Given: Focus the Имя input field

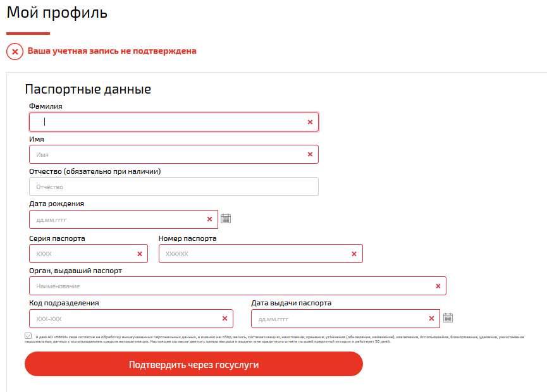Looking at the screenshot, I should [174, 154].
